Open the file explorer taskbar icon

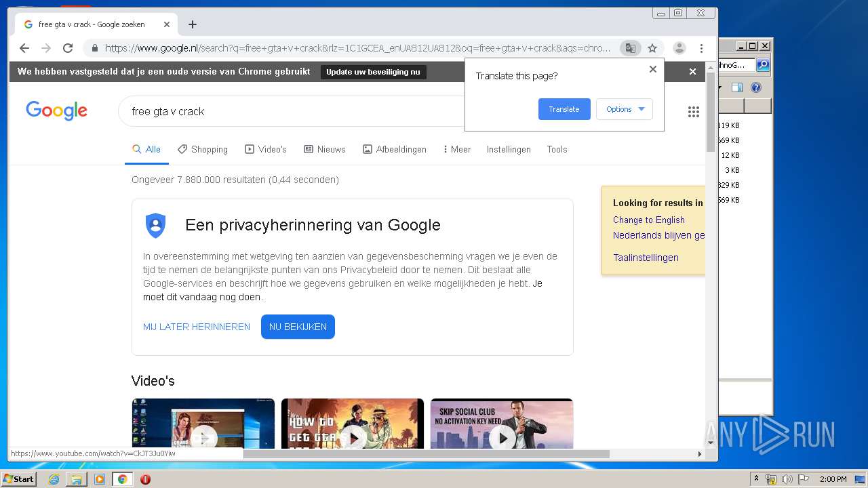[x=77, y=479]
